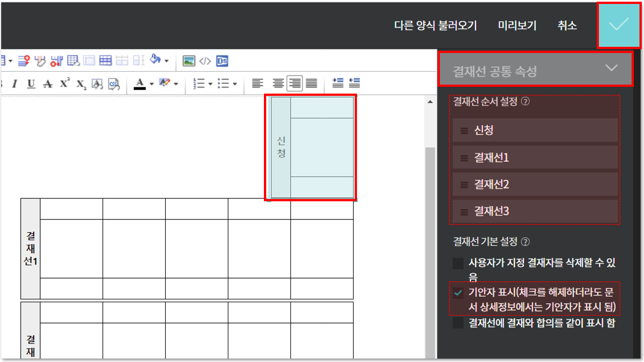Apply italic formatting

(x=15, y=84)
